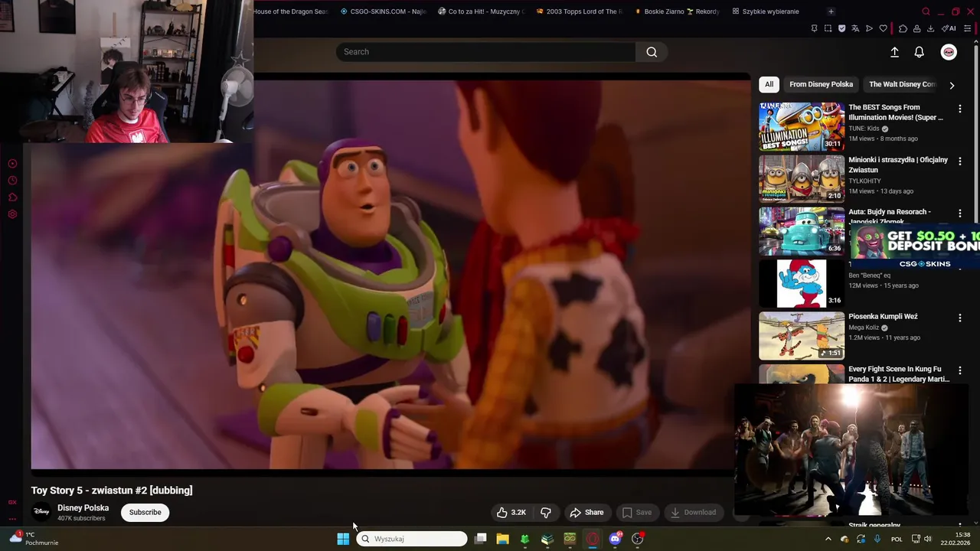Switch to CSGO-SKINS.COM tab
This screenshot has width=980, height=551.
coord(383,11)
